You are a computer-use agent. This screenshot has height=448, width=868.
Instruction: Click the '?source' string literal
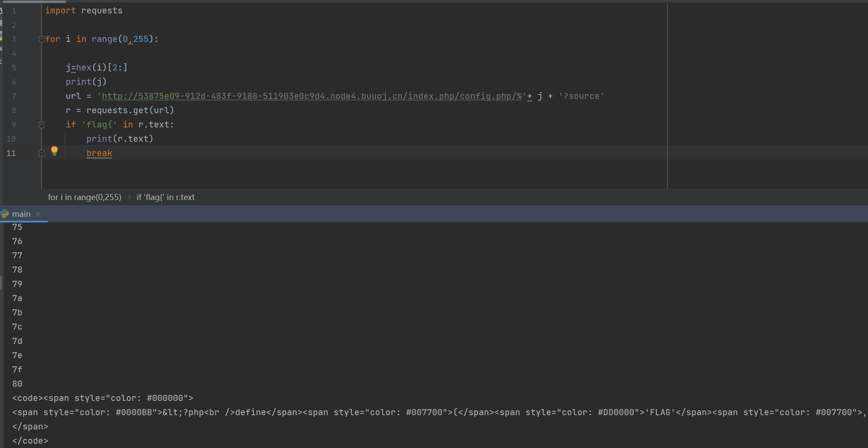[x=582, y=96]
